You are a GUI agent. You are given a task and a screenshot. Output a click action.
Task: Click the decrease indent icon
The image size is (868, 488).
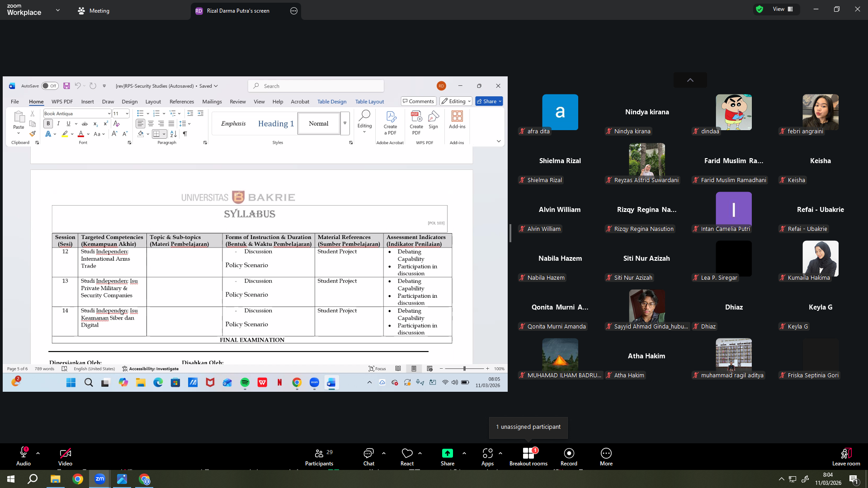tap(190, 113)
